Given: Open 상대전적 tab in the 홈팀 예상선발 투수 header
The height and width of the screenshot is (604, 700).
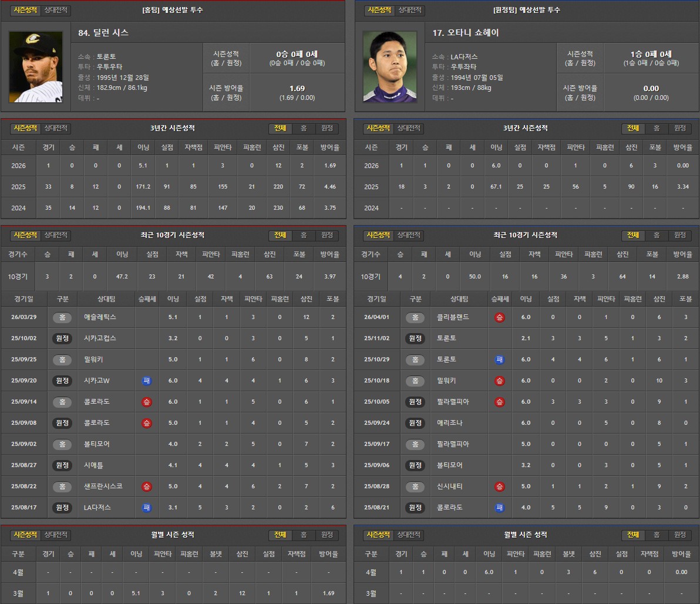Looking at the screenshot, I should tap(56, 11).
